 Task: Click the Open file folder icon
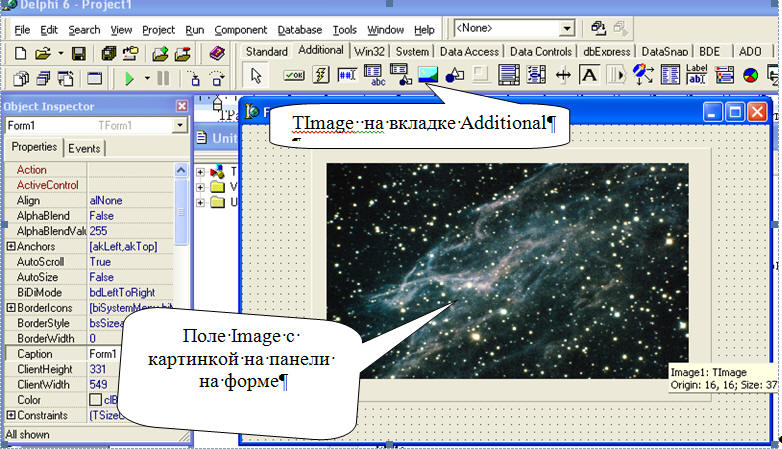(43, 53)
